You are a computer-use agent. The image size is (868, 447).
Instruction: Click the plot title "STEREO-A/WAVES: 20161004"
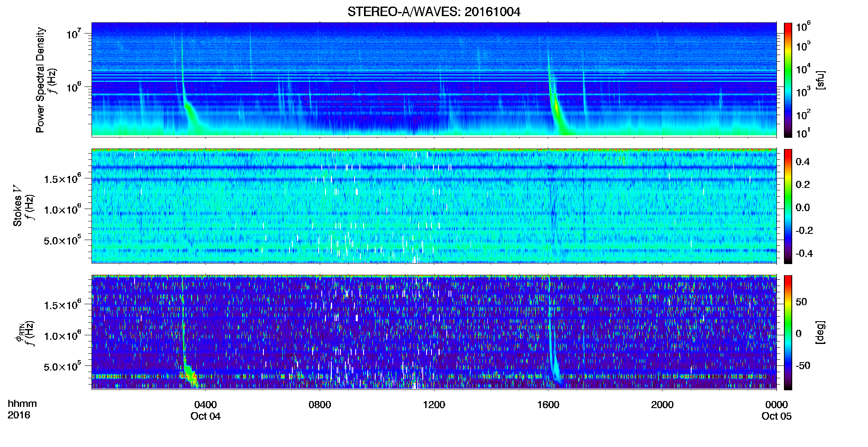pyautogui.click(x=434, y=12)
